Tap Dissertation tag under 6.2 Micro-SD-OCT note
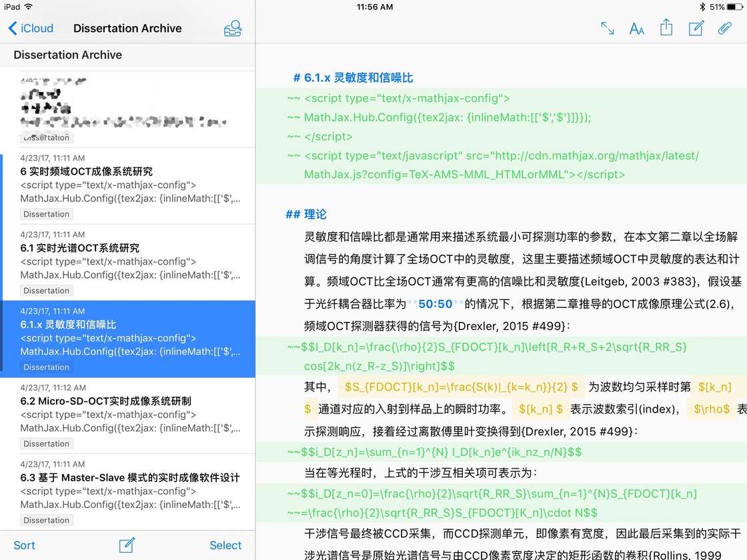 (46, 444)
